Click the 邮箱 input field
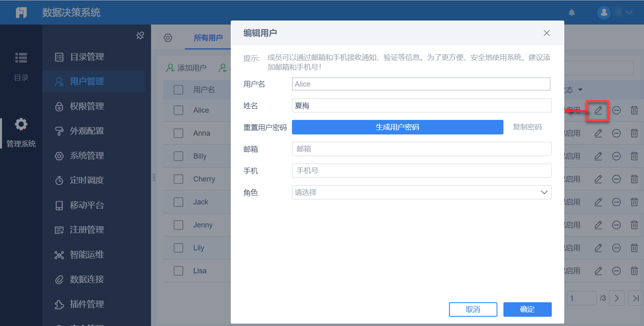The width and height of the screenshot is (644, 326). point(422,149)
